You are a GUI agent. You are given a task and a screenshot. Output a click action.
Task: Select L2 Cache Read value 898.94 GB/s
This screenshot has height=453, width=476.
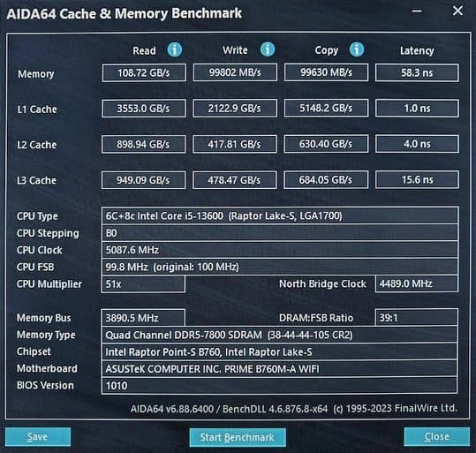click(x=144, y=144)
